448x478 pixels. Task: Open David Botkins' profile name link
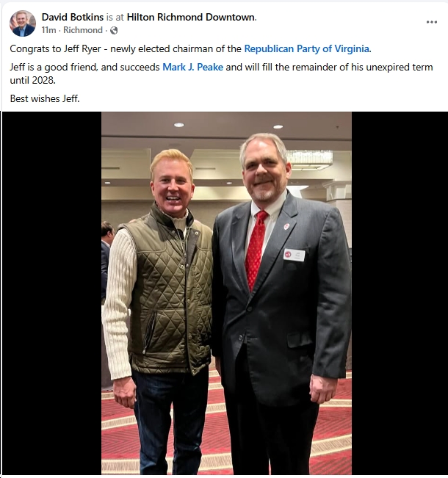[x=73, y=17]
